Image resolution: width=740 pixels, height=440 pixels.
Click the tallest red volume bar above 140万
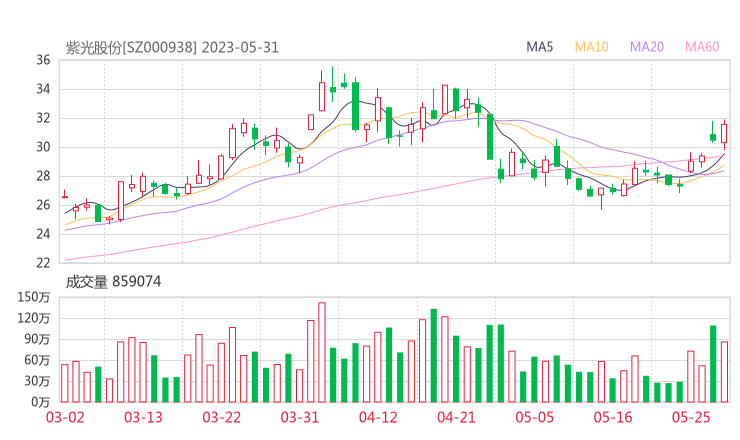point(322,352)
